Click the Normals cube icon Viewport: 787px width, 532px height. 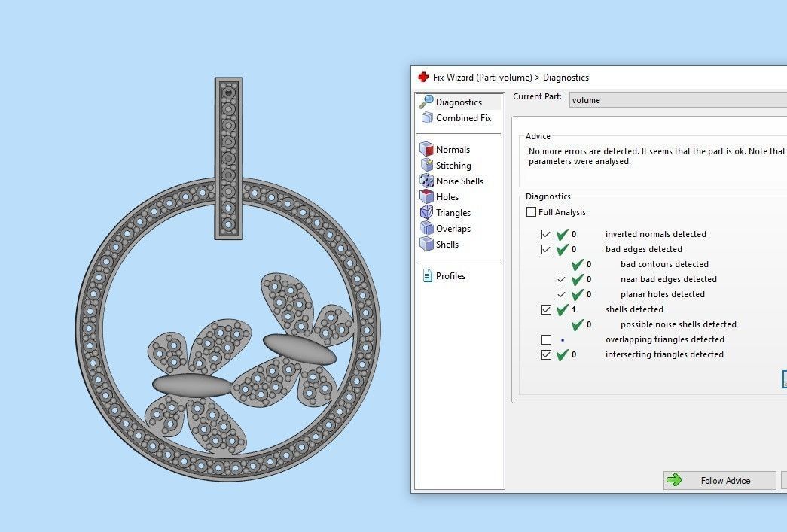point(426,149)
